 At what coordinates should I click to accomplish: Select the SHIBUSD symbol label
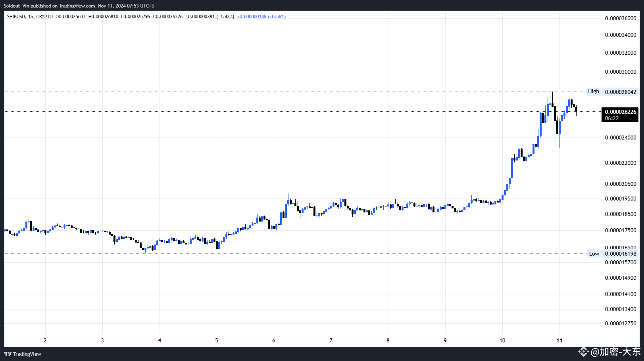16,17
